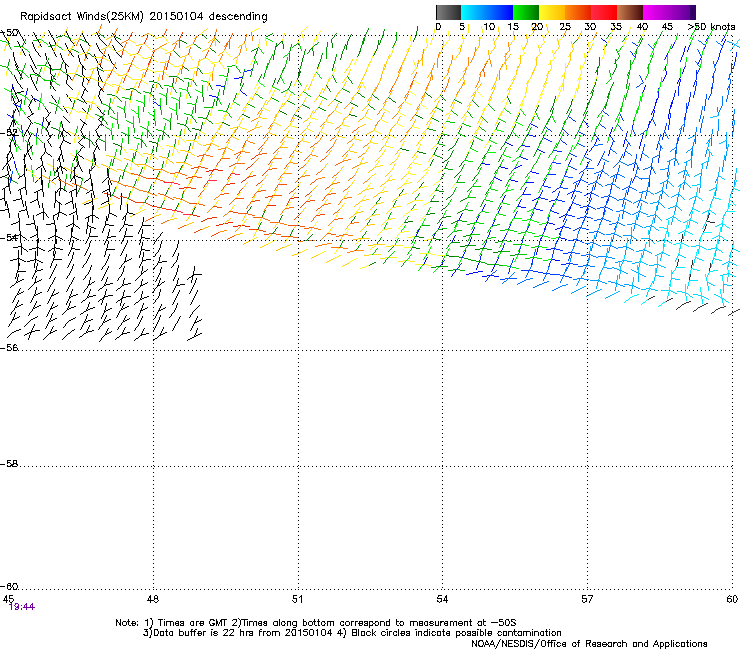Click the '35' label under the color bar
The image size is (740, 650).
[616, 27]
